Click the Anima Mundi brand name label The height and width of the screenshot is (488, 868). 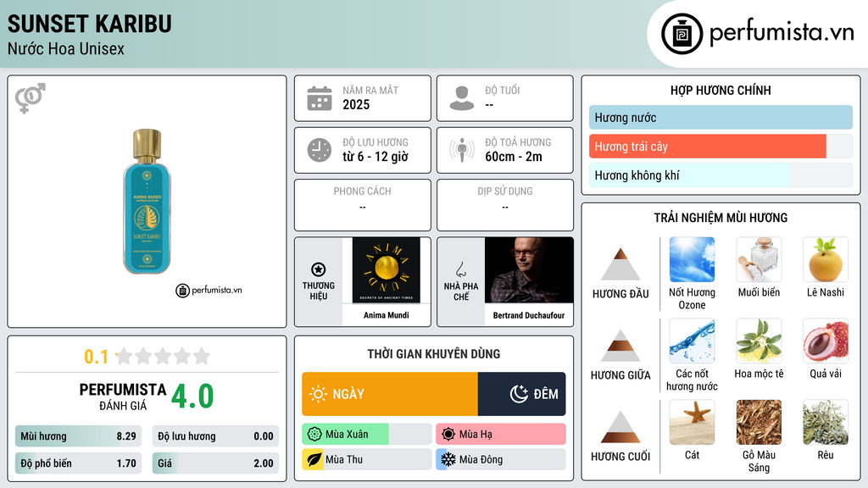(387, 315)
